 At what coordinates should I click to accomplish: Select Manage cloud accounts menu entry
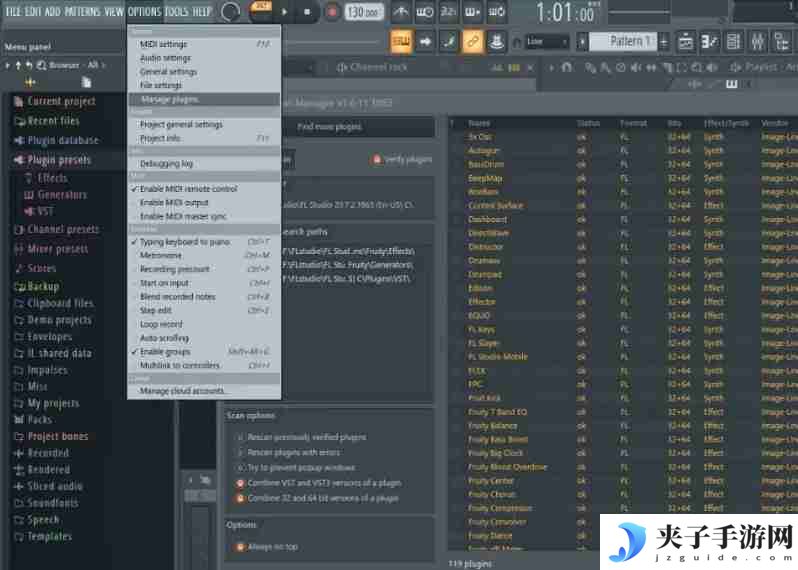tap(204, 391)
